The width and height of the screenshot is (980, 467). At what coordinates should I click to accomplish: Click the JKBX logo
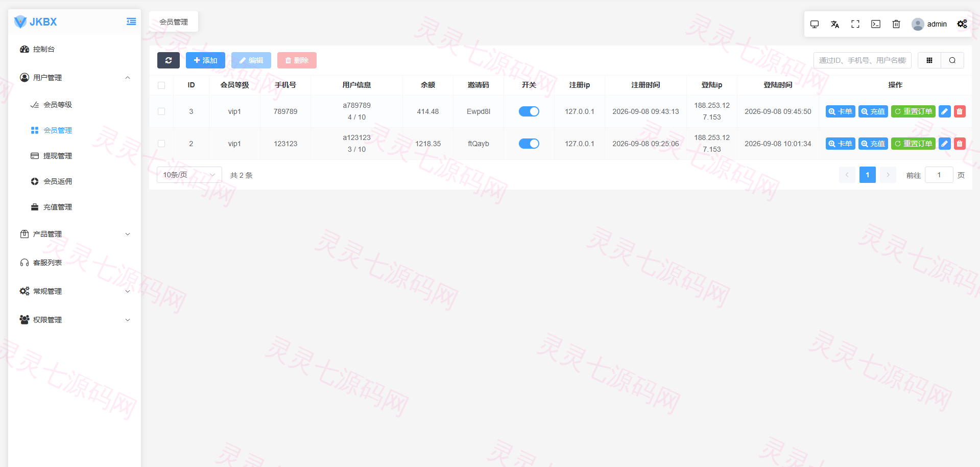(x=35, y=21)
